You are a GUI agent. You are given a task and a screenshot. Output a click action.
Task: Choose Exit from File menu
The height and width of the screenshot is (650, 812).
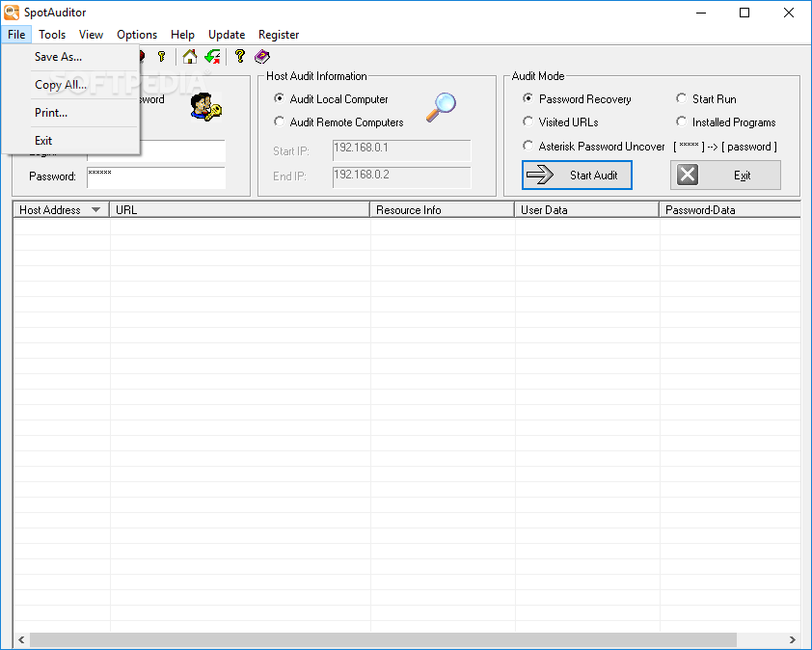point(71,141)
